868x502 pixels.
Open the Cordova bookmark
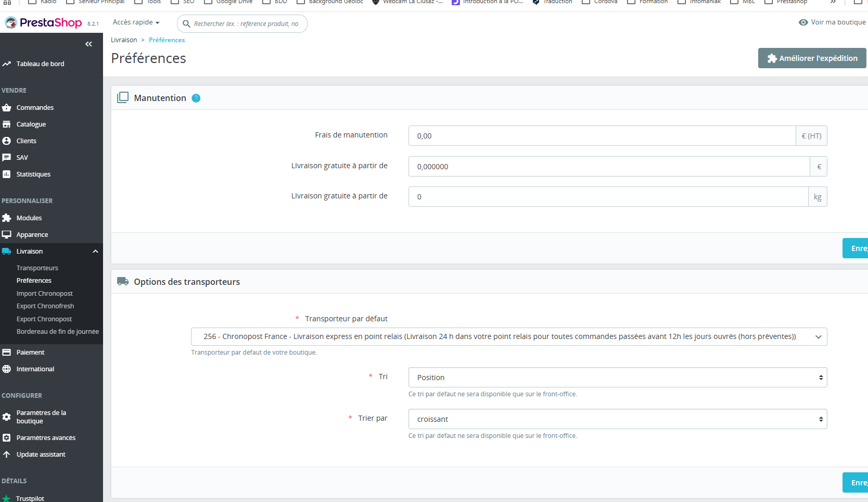click(599, 2)
